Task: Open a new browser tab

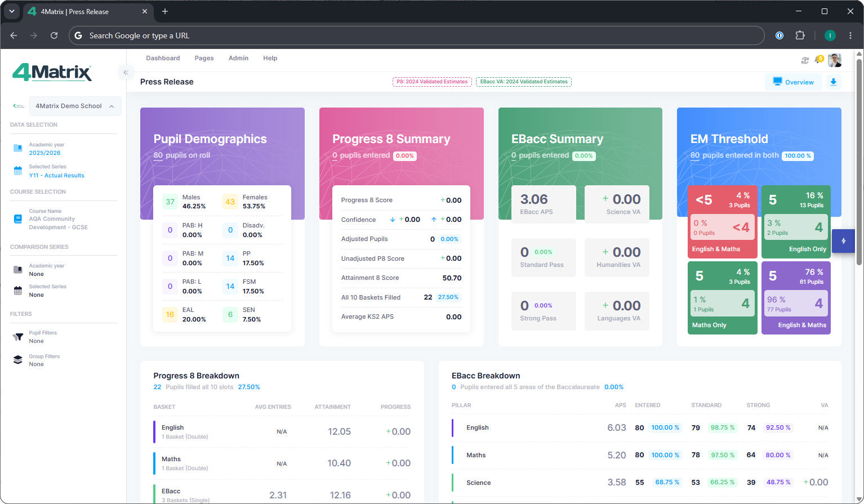Action: [x=165, y=11]
